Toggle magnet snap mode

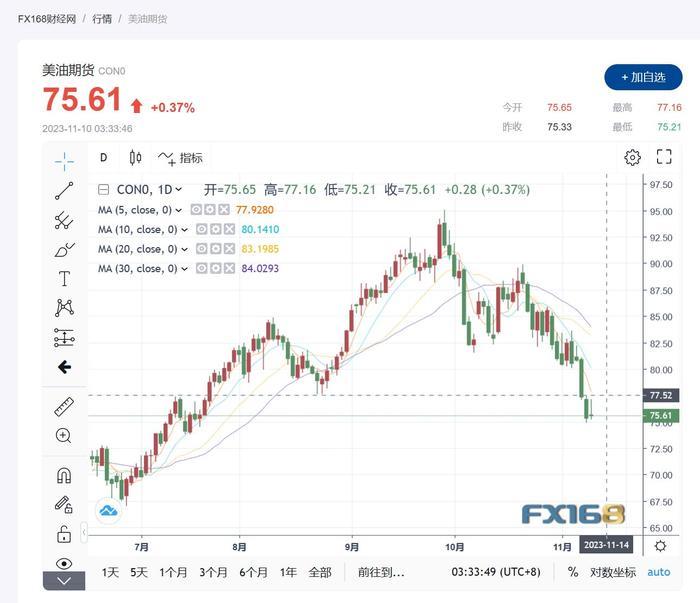coord(64,475)
